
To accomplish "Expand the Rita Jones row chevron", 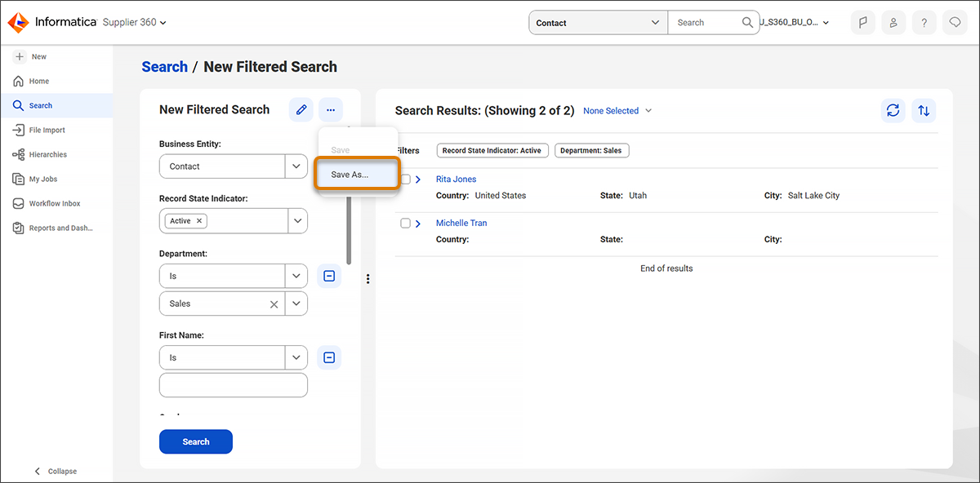I will (x=418, y=179).
